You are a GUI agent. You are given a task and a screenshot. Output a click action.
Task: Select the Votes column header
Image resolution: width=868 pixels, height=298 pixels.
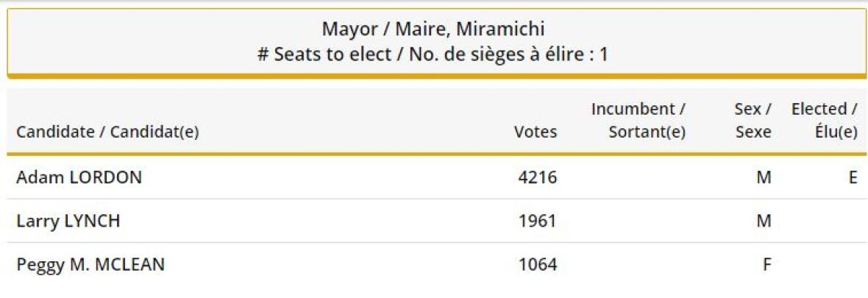click(536, 132)
